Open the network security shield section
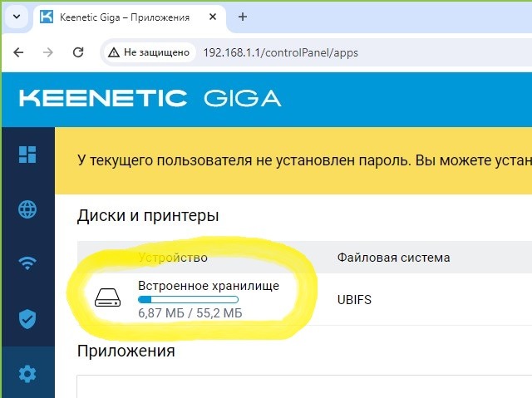This screenshot has height=398, width=532. [27, 319]
